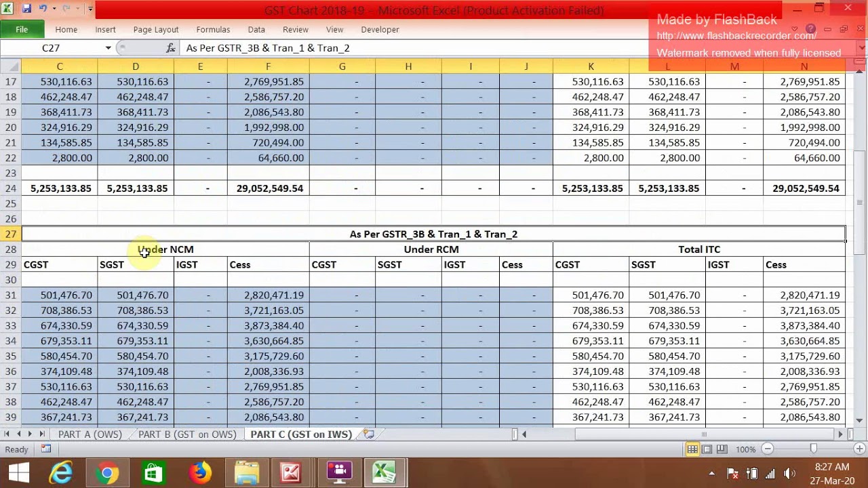Select column K header

(591, 66)
